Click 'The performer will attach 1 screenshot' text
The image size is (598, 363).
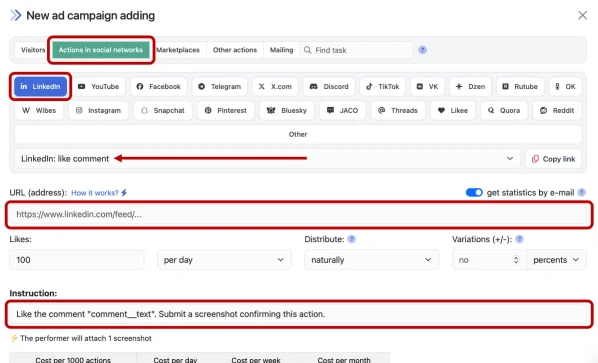point(85,338)
